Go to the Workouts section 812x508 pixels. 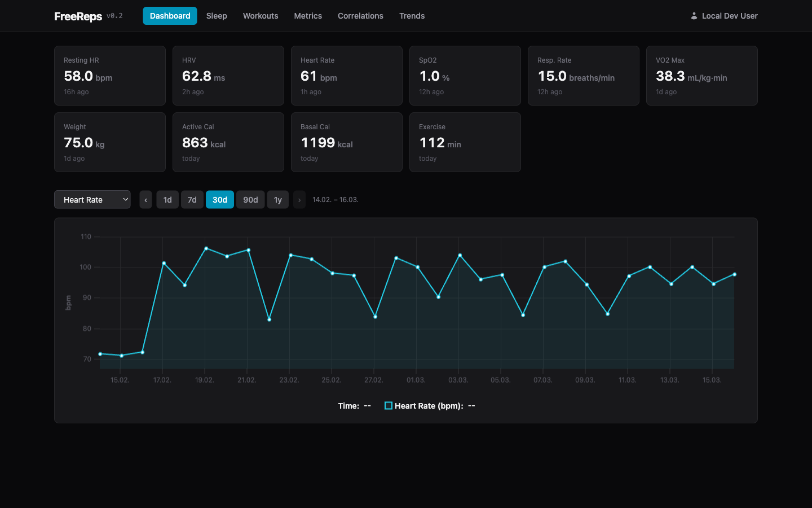[260, 16]
